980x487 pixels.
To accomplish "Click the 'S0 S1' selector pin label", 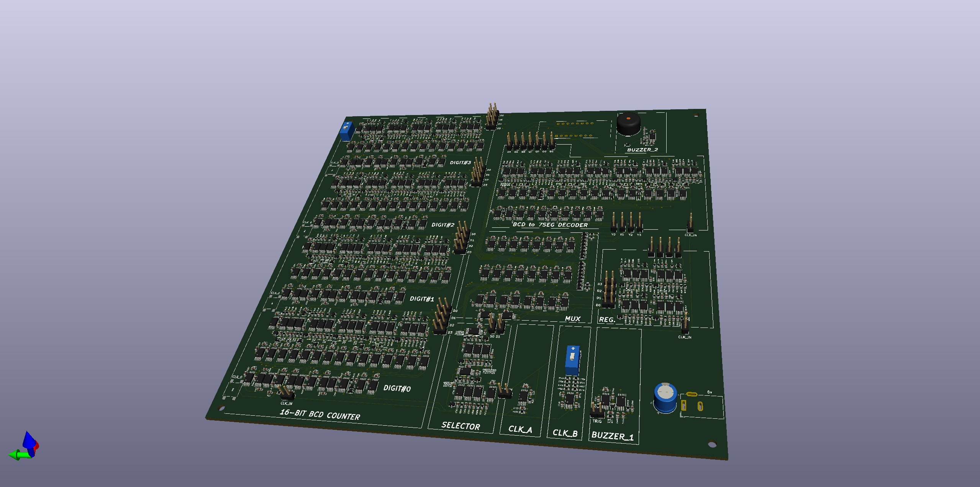I will [495, 336].
